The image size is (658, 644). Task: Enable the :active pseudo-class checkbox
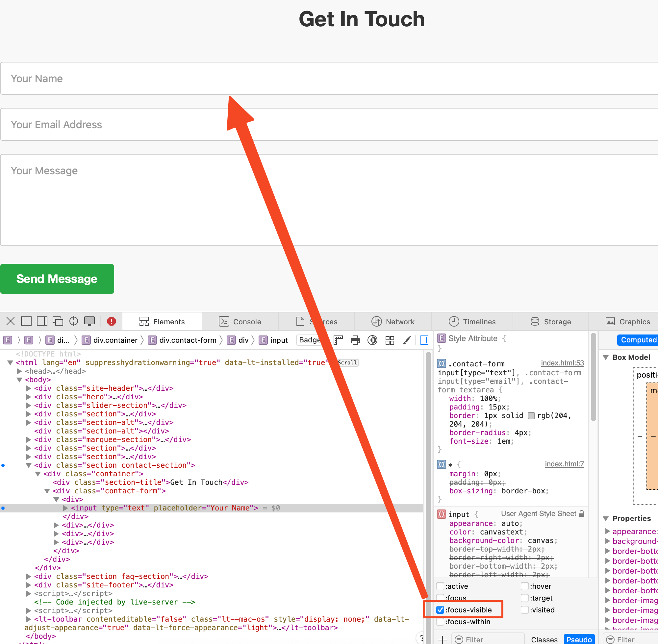440,586
